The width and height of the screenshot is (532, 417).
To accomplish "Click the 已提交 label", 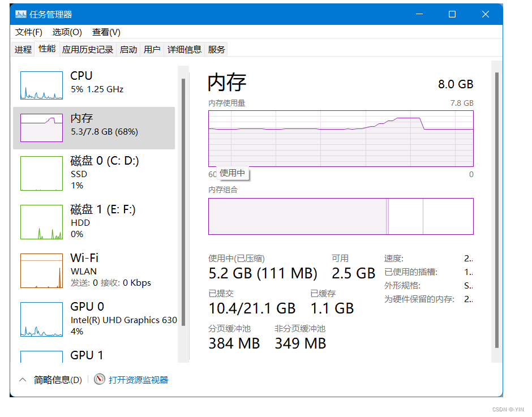I will (x=221, y=294).
